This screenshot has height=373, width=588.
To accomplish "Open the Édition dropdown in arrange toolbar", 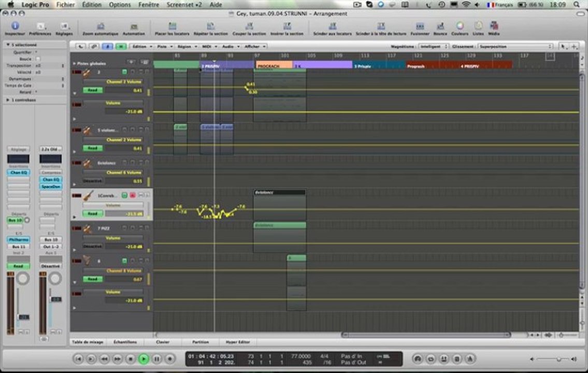I will [x=142, y=47].
